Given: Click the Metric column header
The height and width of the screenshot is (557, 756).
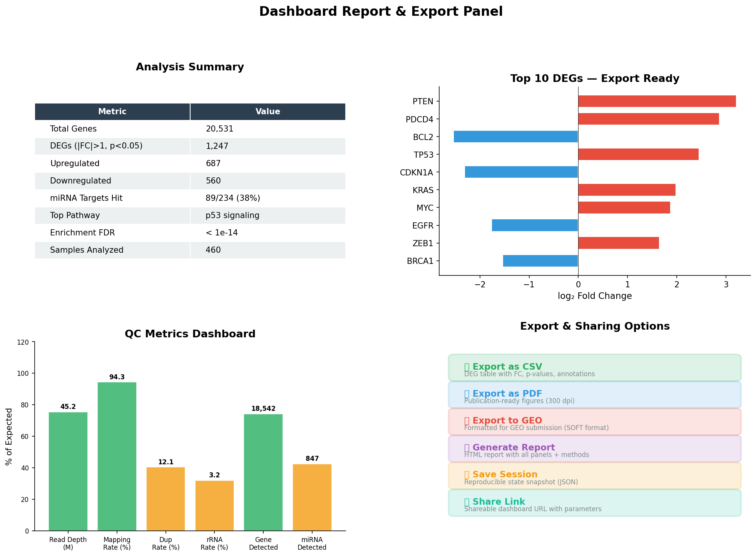Looking at the screenshot, I should [112, 111].
